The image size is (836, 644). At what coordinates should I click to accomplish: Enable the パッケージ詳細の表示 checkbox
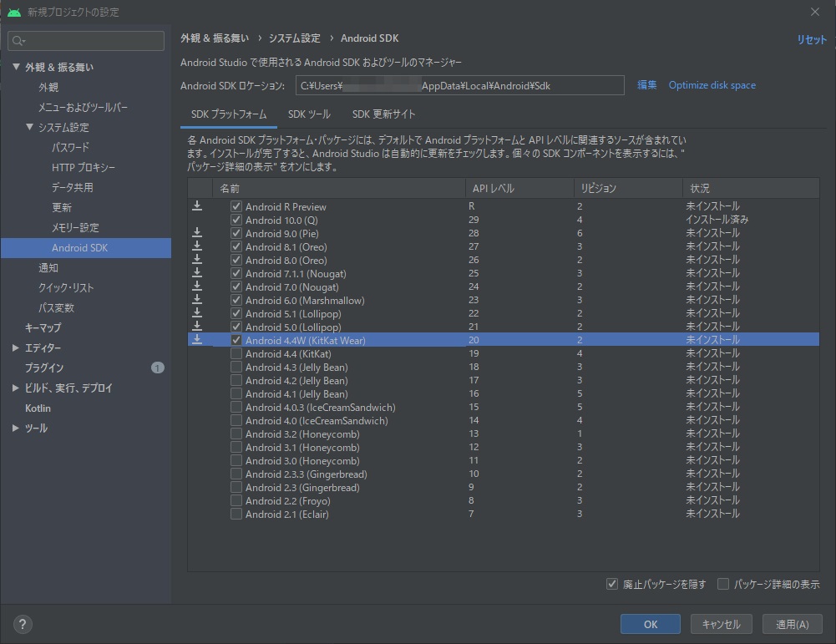click(x=723, y=583)
